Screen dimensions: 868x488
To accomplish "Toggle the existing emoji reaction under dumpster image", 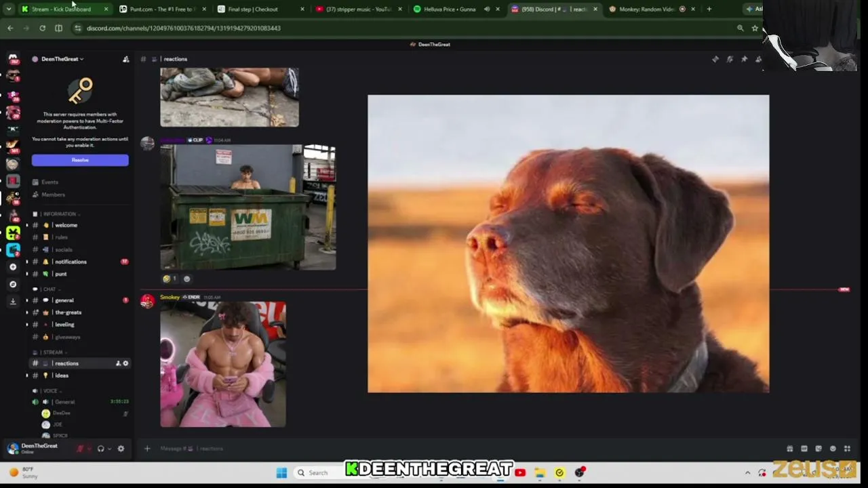I will pyautogui.click(x=170, y=279).
